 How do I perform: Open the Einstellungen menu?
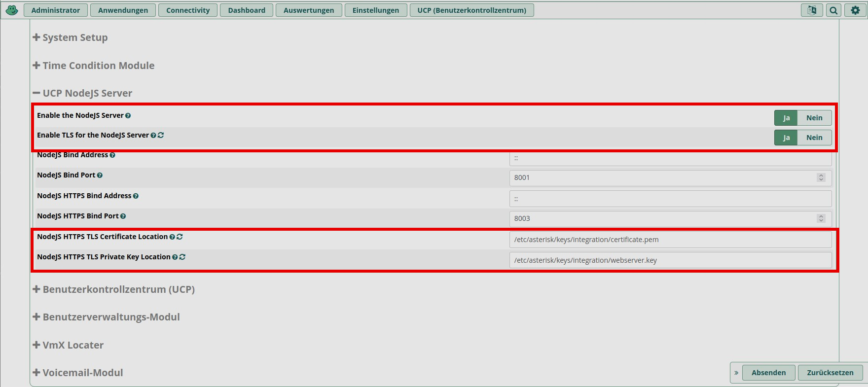[375, 10]
